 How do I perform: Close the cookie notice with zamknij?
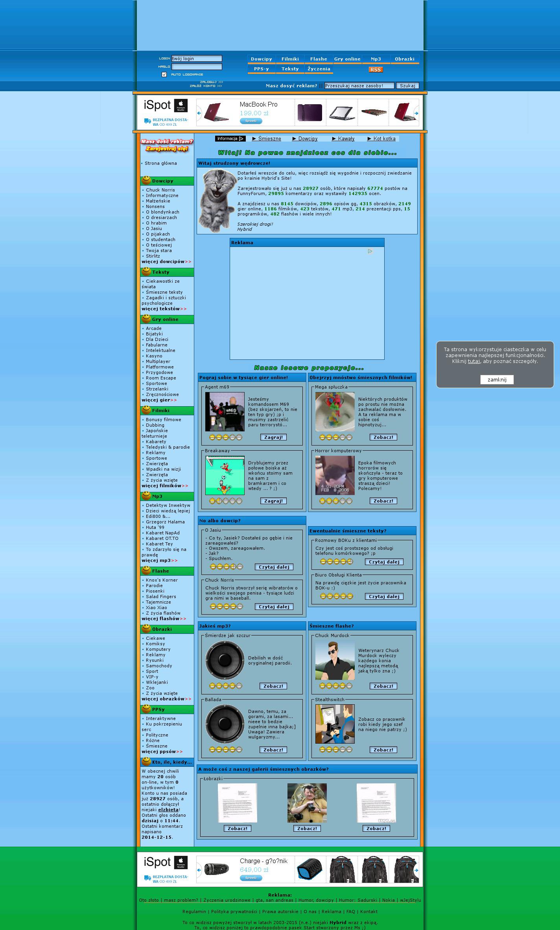[x=497, y=379]
